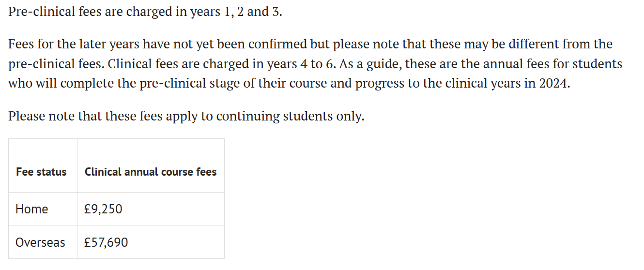Viewport: 644px width, 270px height.
Task: Click the £57,690 Overseas fee amount
Action: (106, 242)
